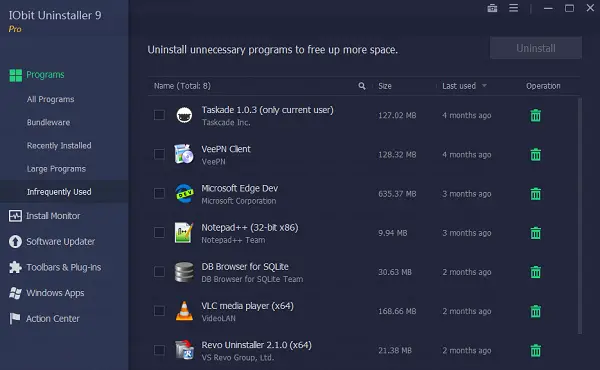The image size is (600, 370).
Task: Click the Pro edition label
Action: pyautogui.click(x=15, y=29)
